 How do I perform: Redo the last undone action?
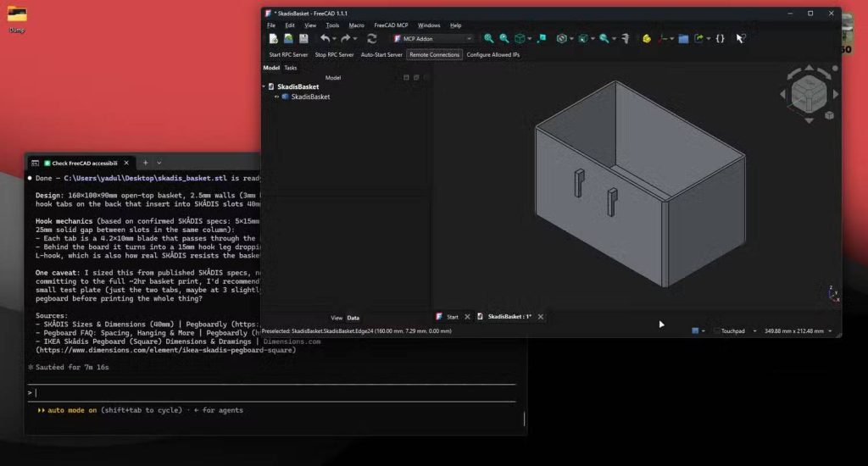coord(346,39)
